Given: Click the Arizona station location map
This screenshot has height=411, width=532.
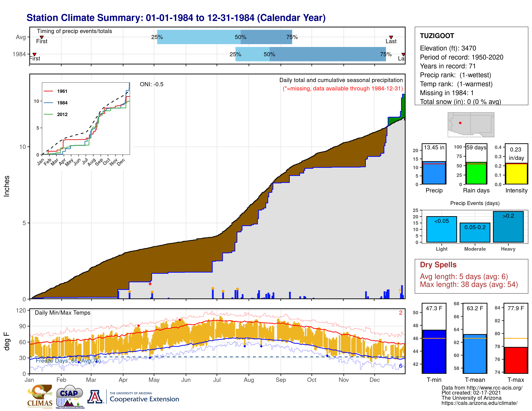Looking at the screenshot, I should [x=471, y=124].
